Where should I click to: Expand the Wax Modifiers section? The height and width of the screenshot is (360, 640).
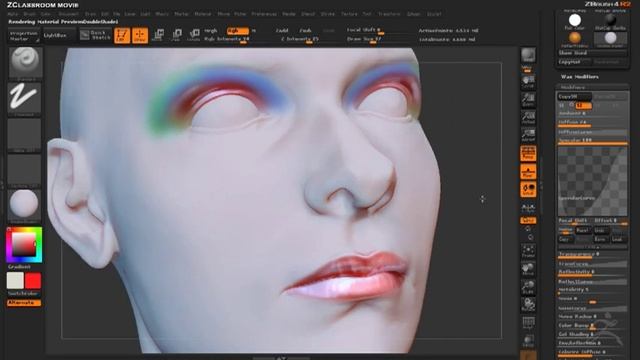579,77
